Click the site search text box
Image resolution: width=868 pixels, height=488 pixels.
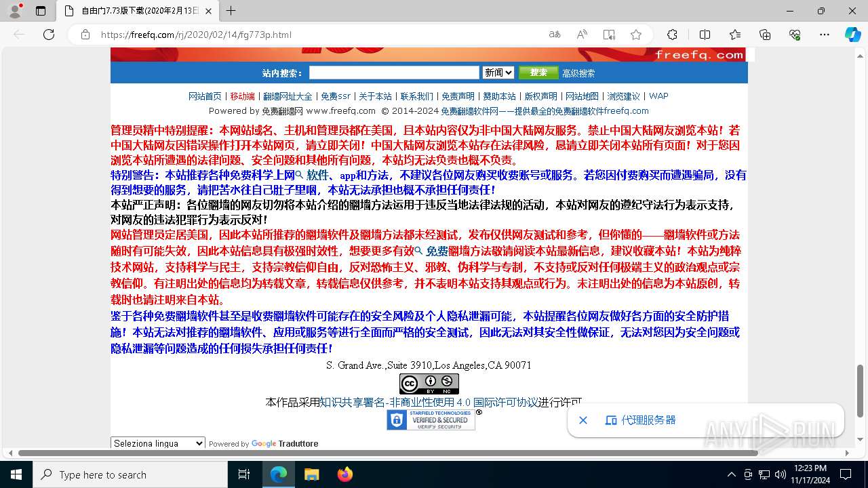394,73
